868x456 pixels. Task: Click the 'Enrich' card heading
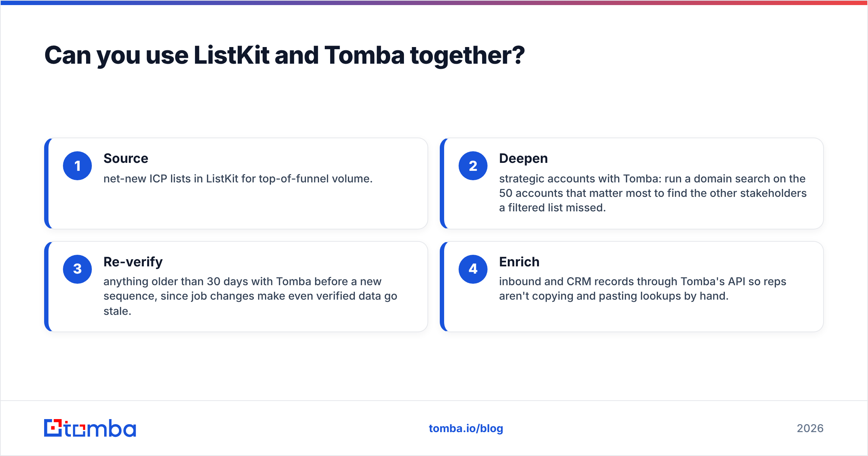pyautogui.click(x=519, y=262)
